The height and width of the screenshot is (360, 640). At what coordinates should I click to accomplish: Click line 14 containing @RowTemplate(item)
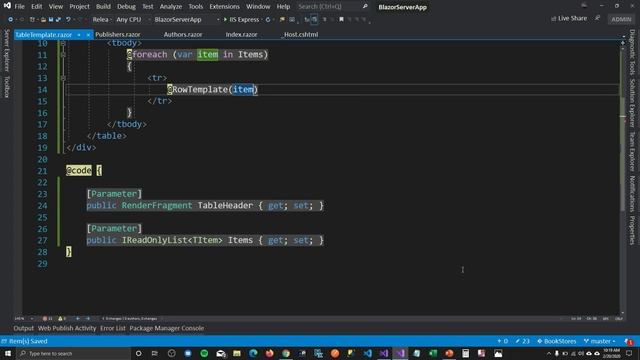coord(342,89)
